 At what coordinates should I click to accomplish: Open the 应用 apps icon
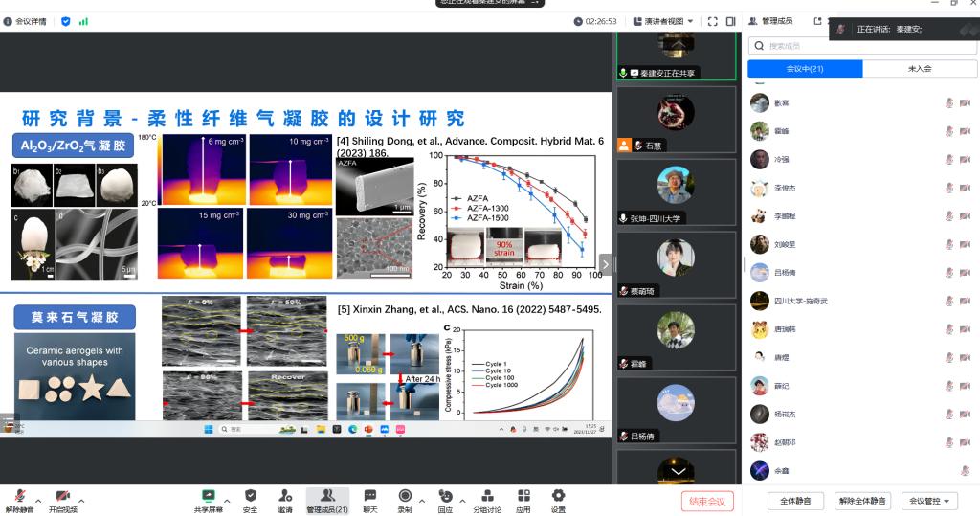[x=523, y=497]
